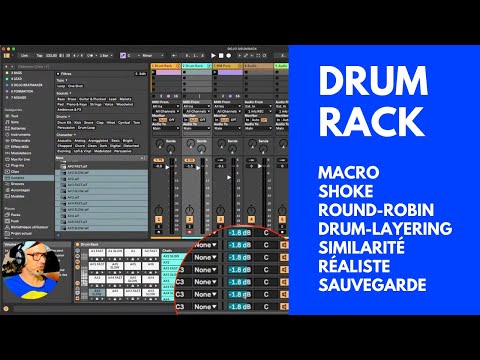Toggle track activator button 2

tap(189, 219)
